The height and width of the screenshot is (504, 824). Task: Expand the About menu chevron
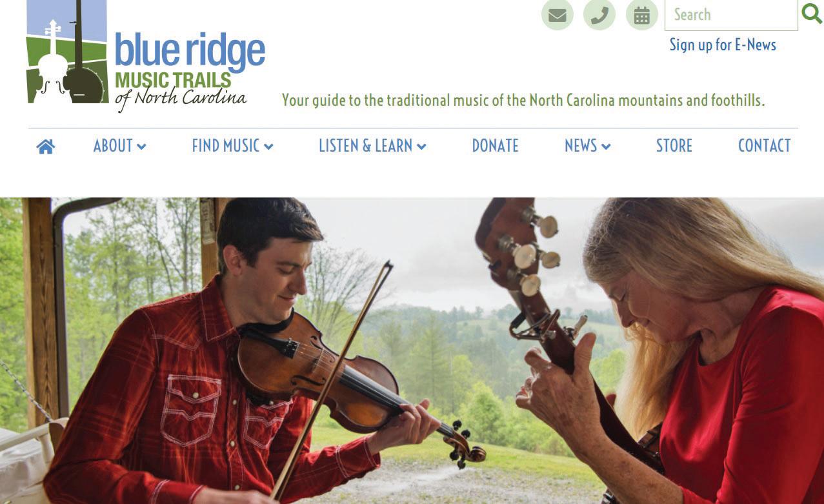click(x=141, y=147)
